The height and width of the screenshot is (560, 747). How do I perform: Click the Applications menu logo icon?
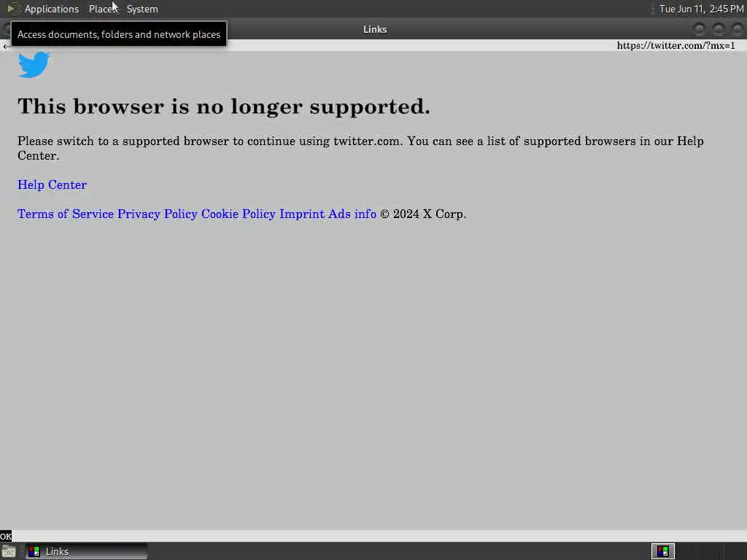click(x=13, y=9)
